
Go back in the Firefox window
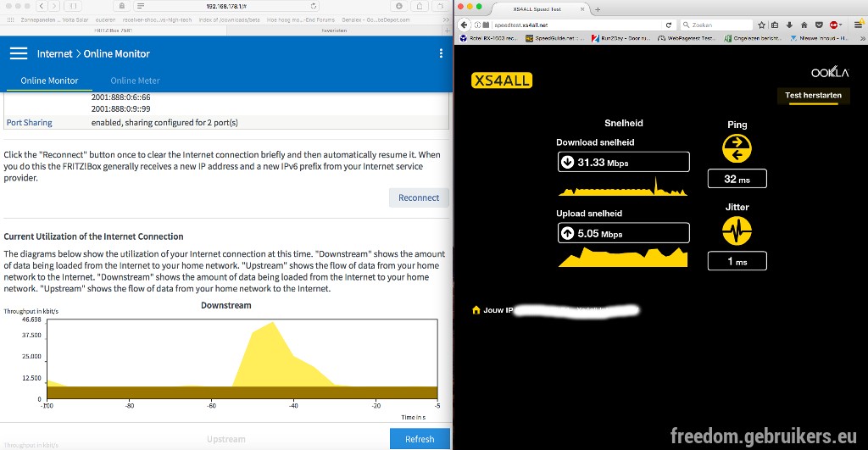click(x=464, y=25)
